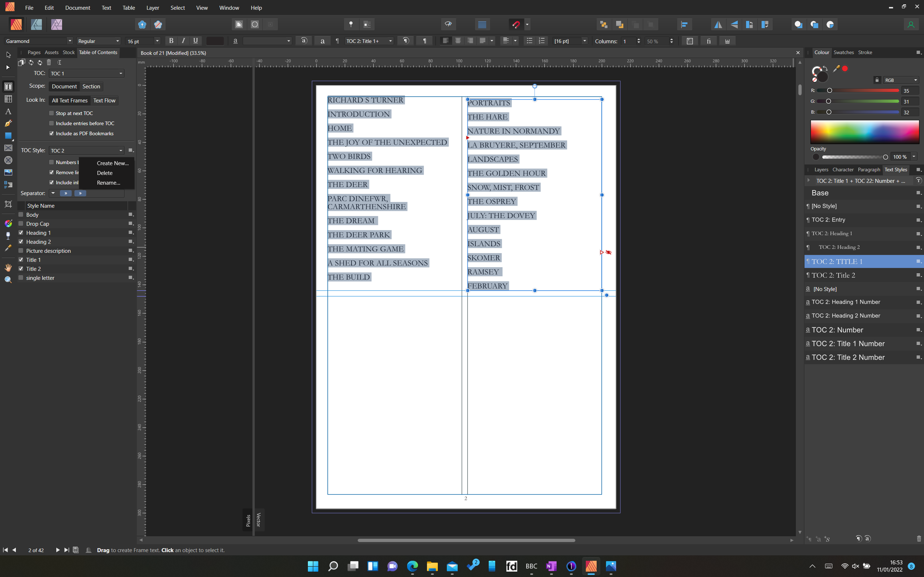
Task: Select the Table tool
Action: [x=8, y=99]
